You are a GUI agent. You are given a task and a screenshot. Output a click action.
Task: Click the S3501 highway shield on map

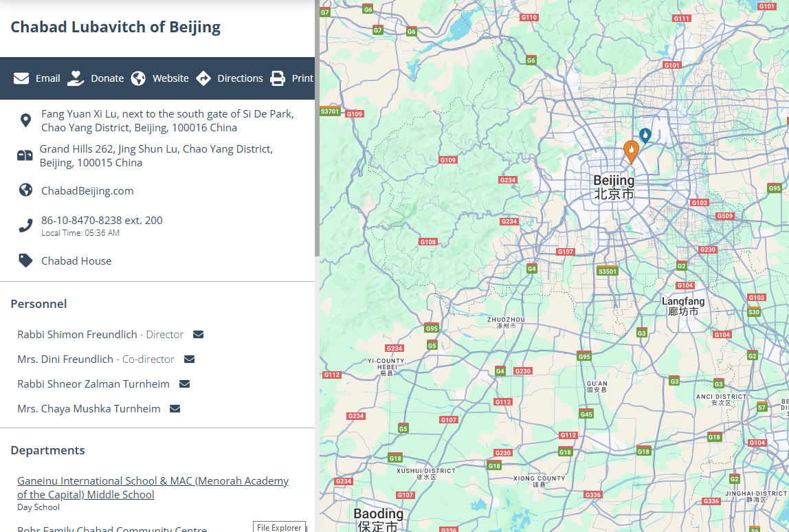(x=607, y=271)
